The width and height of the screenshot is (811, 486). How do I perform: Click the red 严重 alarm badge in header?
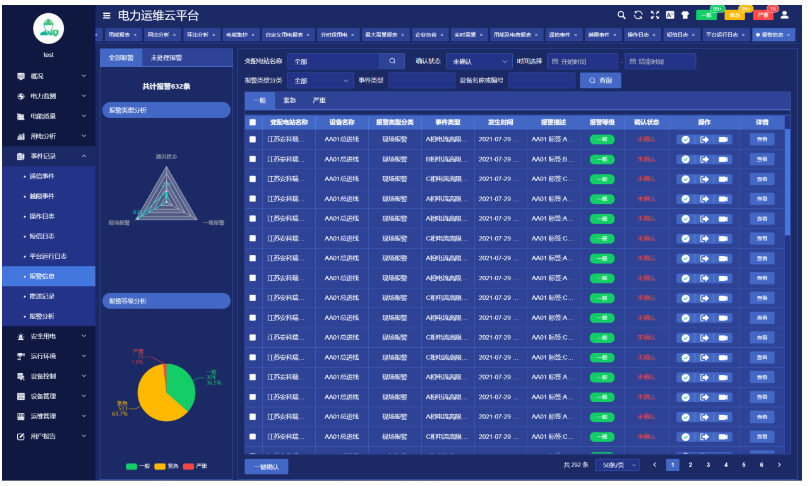[x=762, y=15]
